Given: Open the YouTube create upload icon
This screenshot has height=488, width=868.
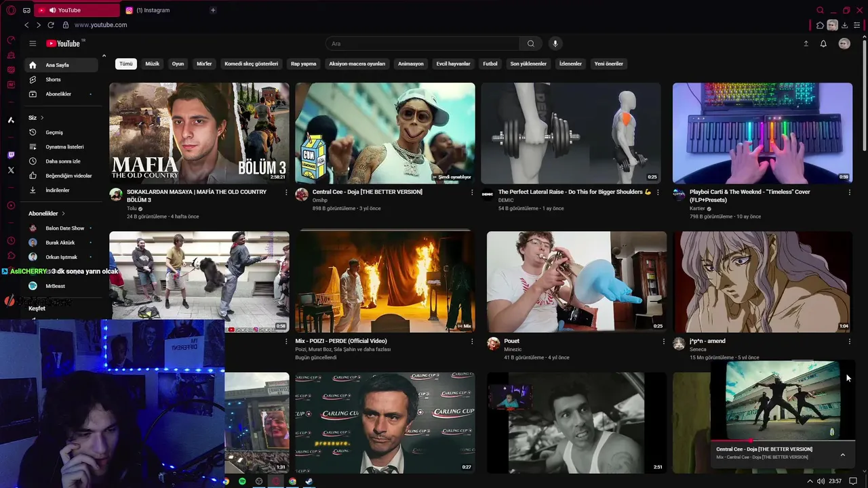Looking at the screenshot, I should pos(806,43).
